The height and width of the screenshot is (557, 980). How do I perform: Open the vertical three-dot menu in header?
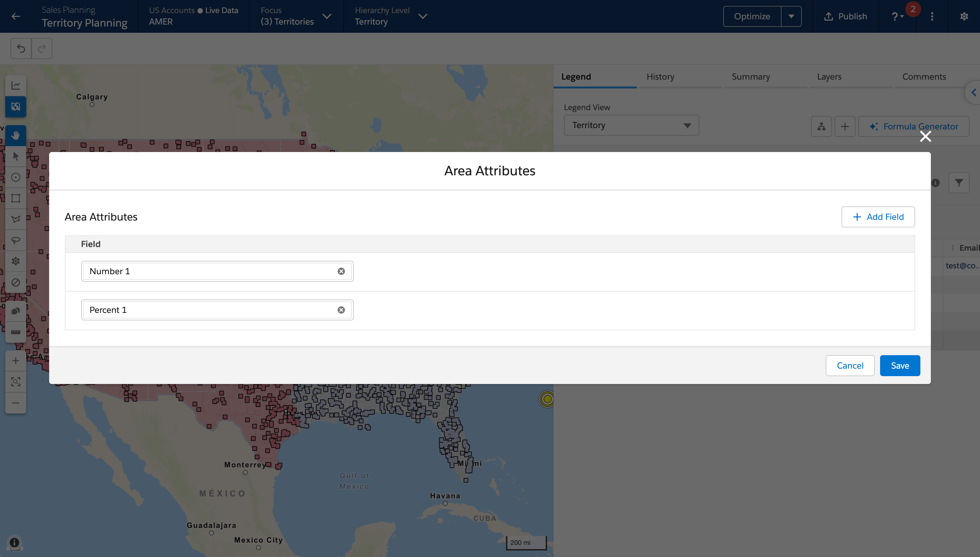coord(932,16)
